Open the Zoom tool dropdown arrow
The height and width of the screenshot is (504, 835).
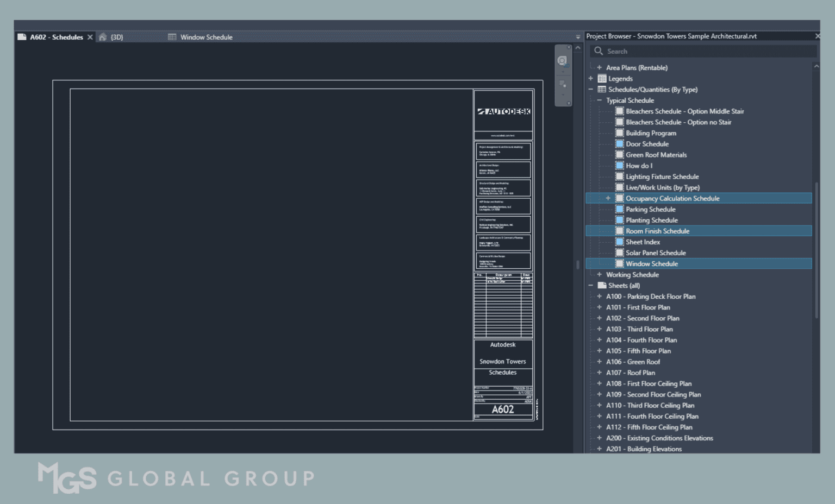563,94
